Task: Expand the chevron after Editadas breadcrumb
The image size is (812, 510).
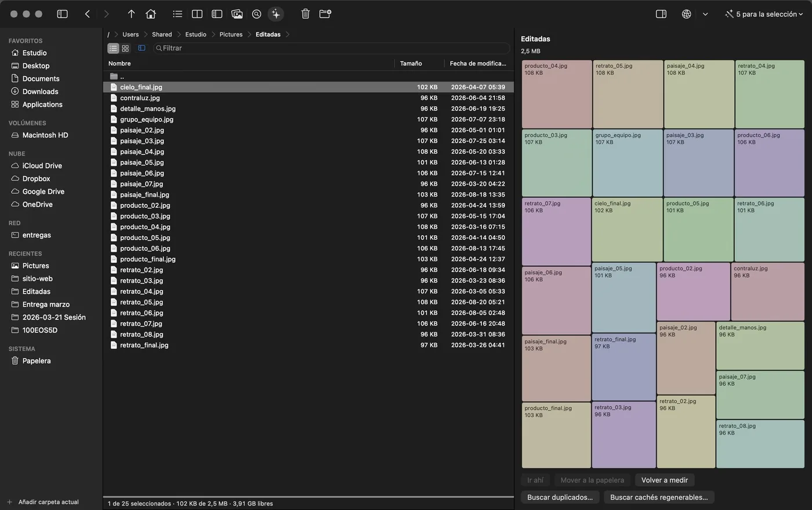Action: (x=287, y=34)
